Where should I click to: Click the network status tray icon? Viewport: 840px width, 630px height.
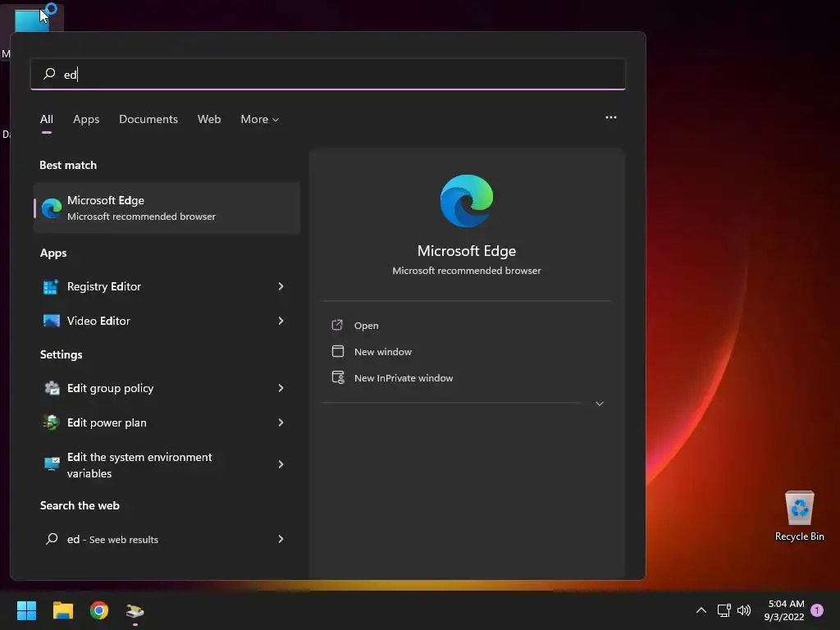[x=724, y=610]
